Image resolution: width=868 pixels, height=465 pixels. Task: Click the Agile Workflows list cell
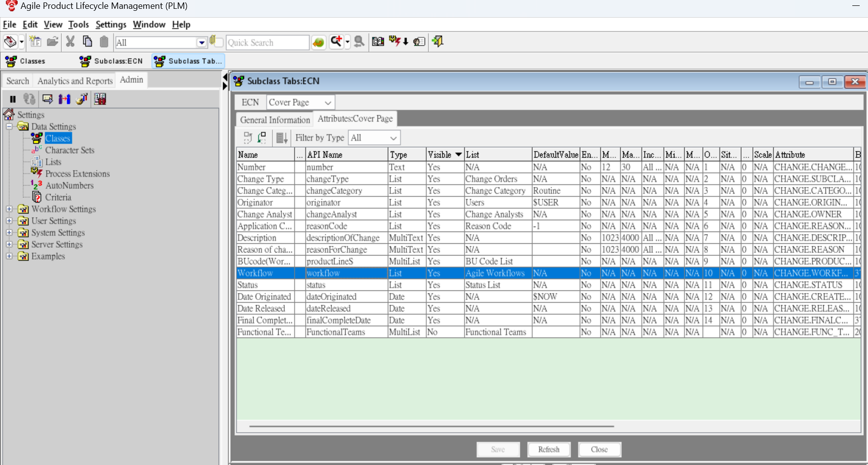[498, 273]
